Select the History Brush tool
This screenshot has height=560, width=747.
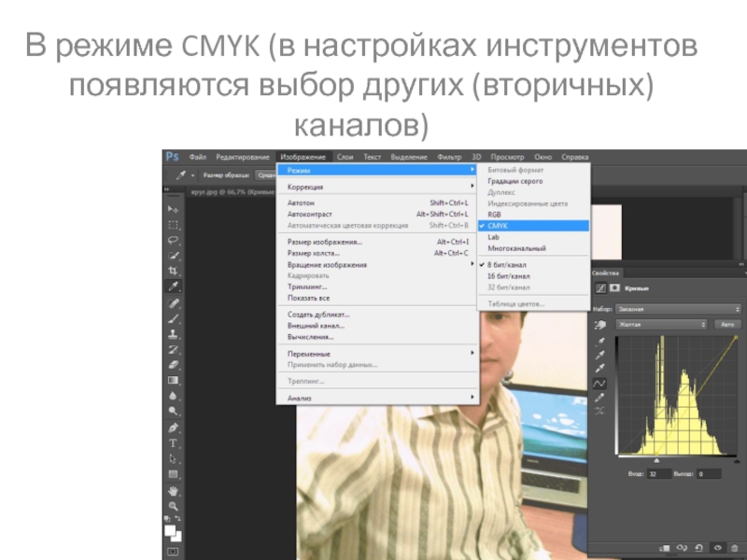tap(173, 349)
